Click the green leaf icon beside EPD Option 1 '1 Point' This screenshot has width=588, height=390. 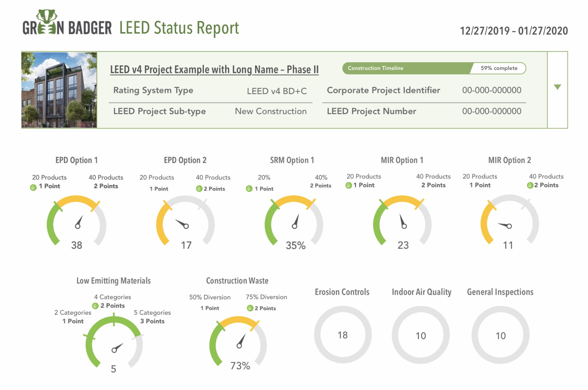pos(33,187)
